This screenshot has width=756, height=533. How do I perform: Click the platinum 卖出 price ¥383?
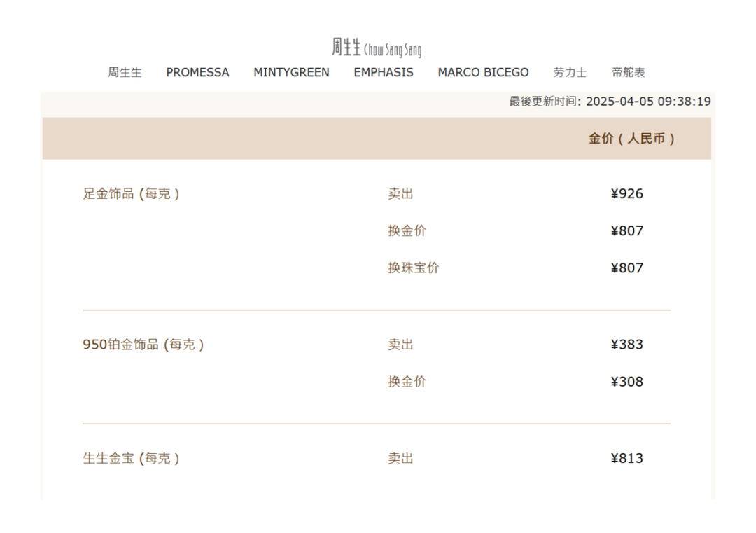click(x=626, y=345)
